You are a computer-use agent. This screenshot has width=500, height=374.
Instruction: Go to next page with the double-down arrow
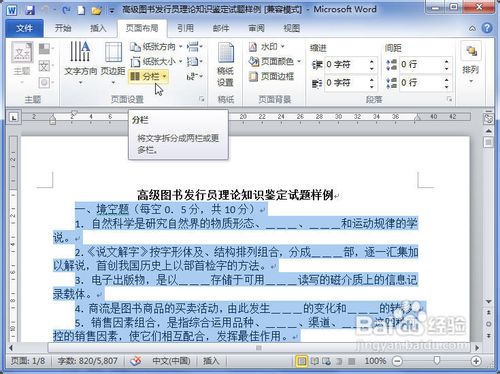point(488,335)
